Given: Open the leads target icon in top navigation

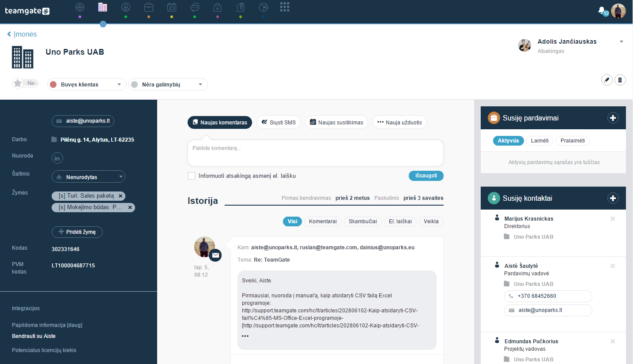Looking at the screenshot, I should tap(79, 7).
